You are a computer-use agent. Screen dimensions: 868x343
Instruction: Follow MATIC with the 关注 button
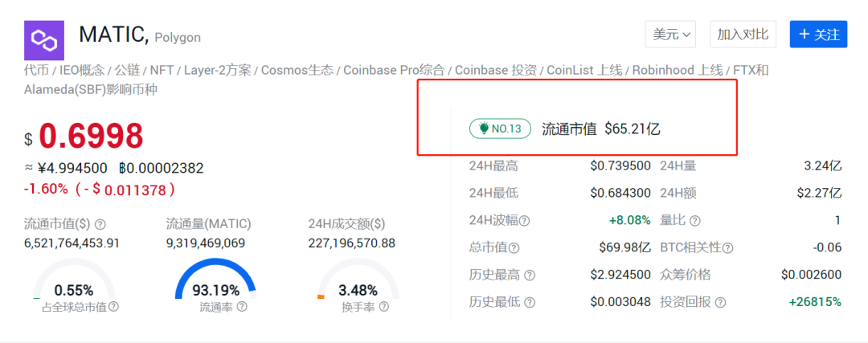point(818,35)
